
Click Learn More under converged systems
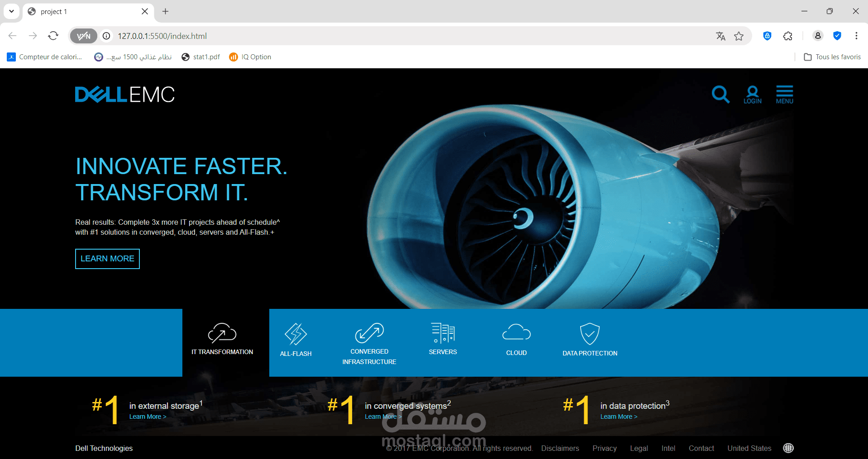[x=383, y=416]
